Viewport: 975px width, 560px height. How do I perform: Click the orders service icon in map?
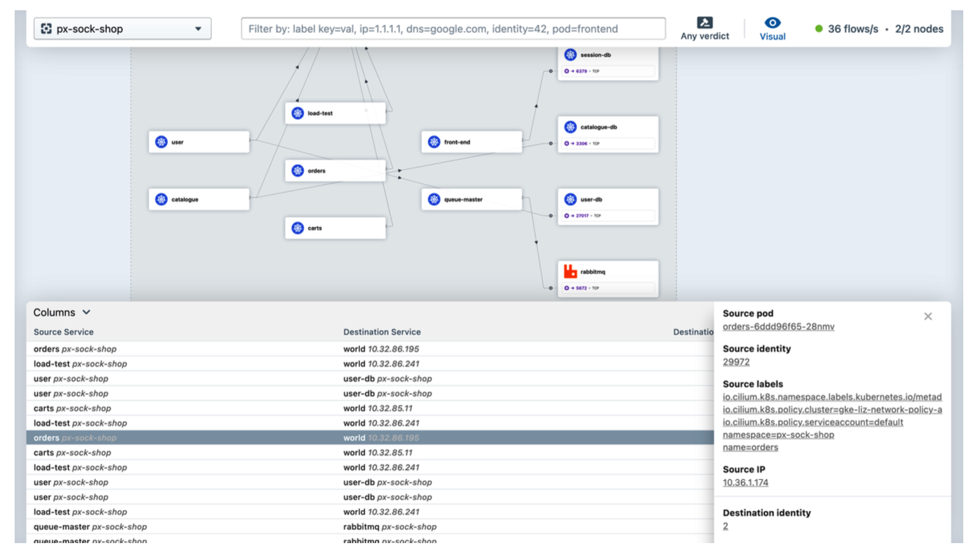298,171
